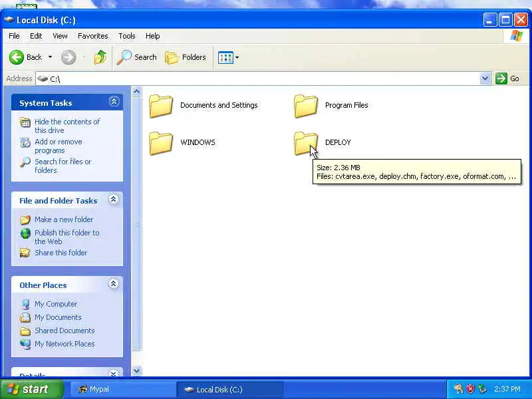Click the Share this folder icon
This screenshot has height=399, width=532.
coord(25,253)
